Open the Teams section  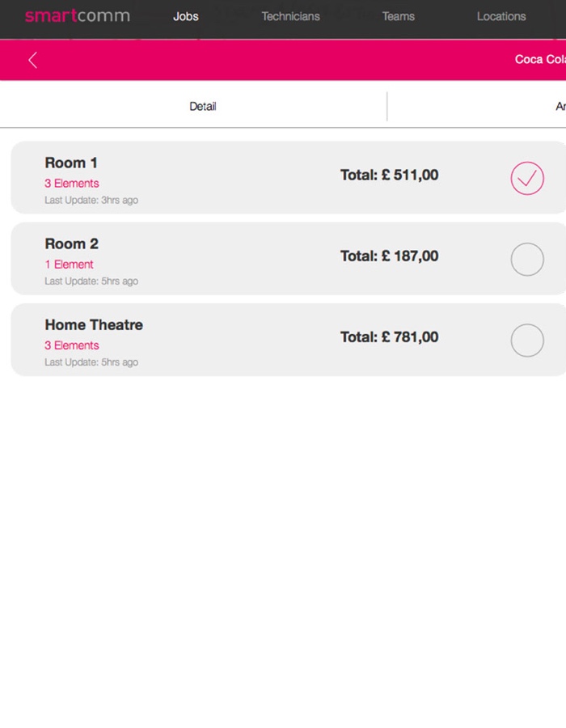point(398,16)
